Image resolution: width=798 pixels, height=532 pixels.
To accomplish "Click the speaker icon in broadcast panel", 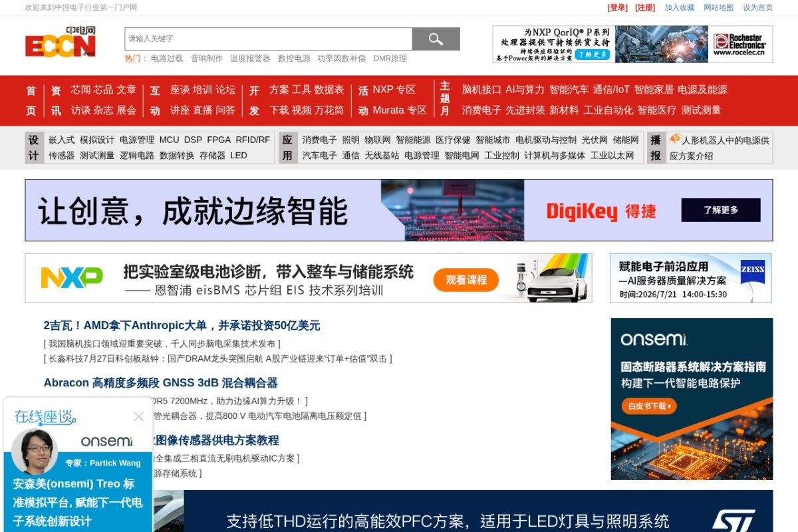I will tap(675, 139).
